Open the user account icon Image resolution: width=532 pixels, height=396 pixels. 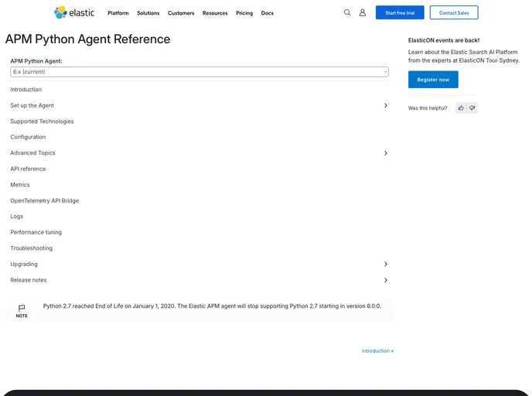(x=363, y=12)
